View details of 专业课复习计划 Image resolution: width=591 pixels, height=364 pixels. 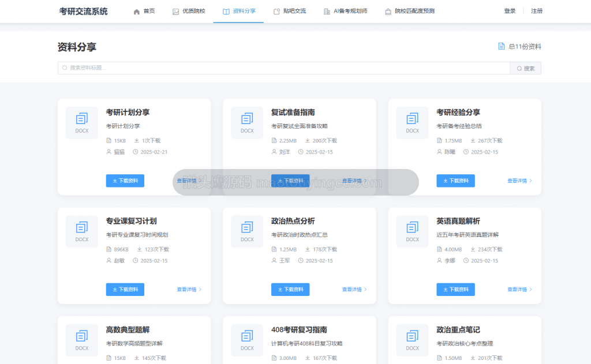[x=189, y=290]
